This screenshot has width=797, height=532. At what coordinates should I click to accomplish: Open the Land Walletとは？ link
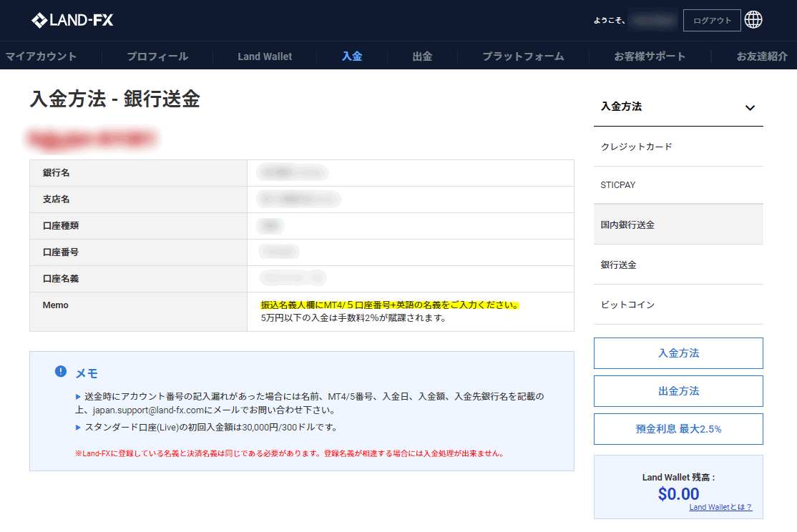720,507
